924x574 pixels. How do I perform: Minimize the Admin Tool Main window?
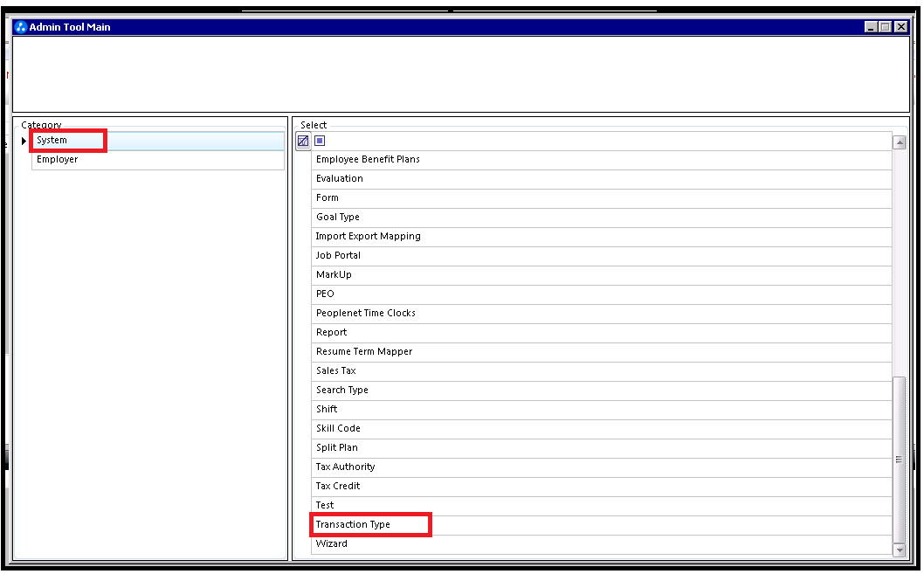click(x=872, y=27)
